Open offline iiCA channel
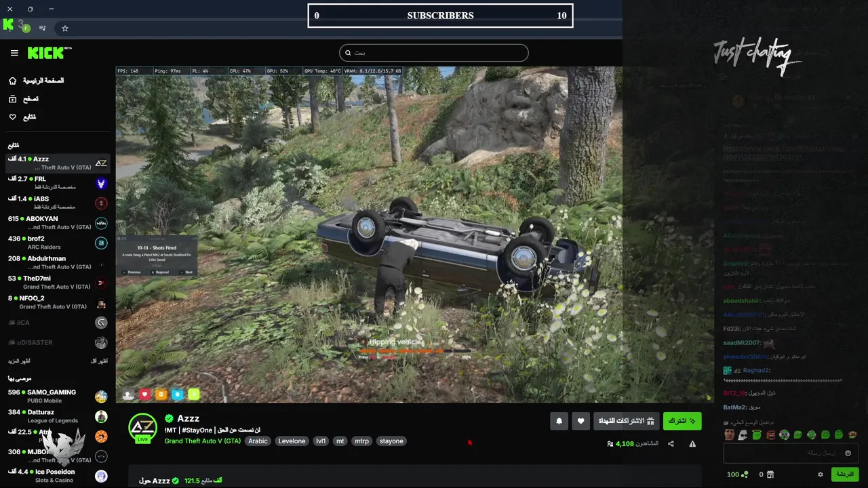 [x=57, y=323]
